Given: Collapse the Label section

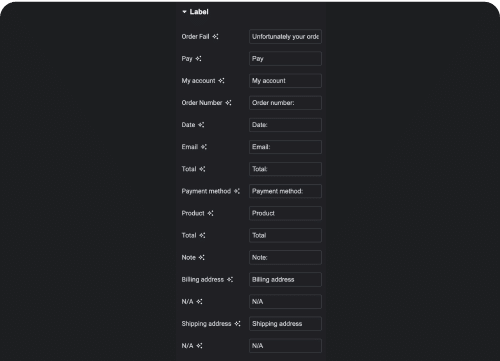Looking at the screenshot, I should click(x=184, y=12).
